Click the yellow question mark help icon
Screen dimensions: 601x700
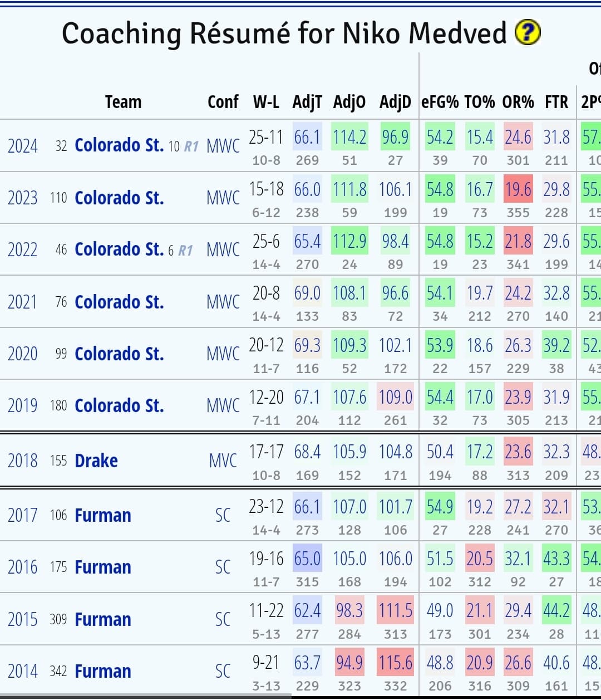527,33
